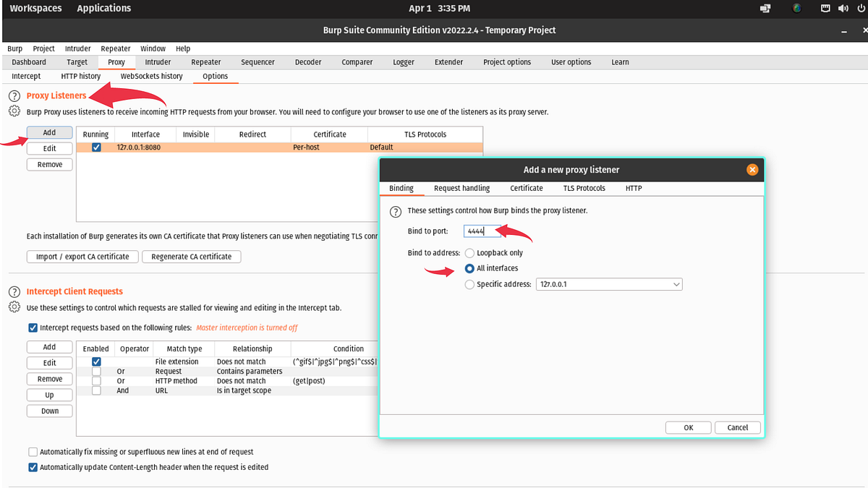The image size is (868, 488).
Task: Open the settings gear under Proxy Listeners heading
Action: [14, 111]
